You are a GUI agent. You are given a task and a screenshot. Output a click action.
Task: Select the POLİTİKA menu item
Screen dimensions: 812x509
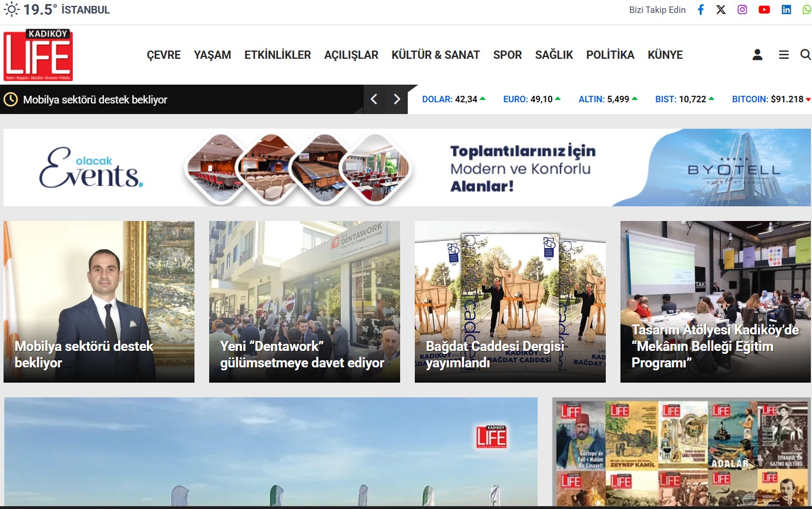pyautogui.click(x=610, y=55)
